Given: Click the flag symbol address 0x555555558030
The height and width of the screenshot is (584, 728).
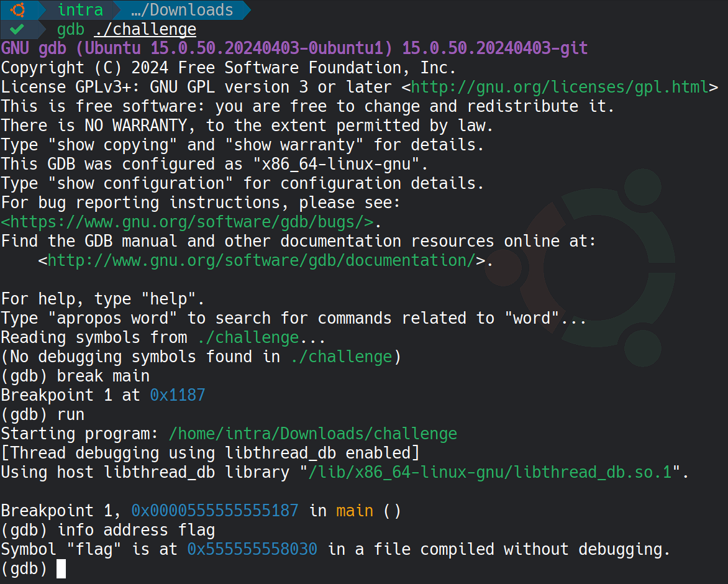Looking at the screenshot, I should click(x=252, y=549).
